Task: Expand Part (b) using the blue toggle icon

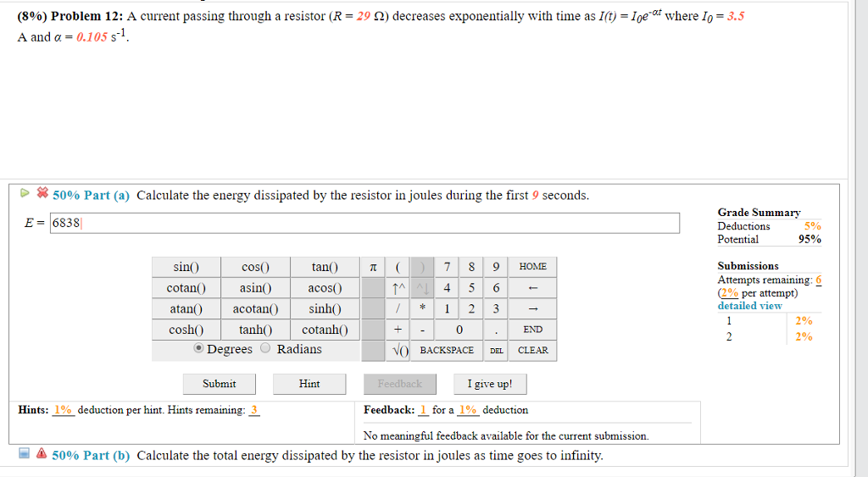Action: tap(25, 455)
